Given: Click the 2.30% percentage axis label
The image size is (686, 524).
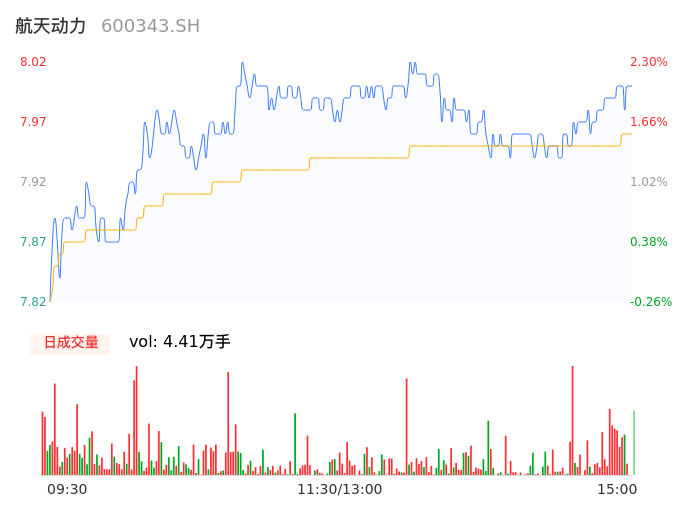Looking at the screenshot, I should click(648, 62).
